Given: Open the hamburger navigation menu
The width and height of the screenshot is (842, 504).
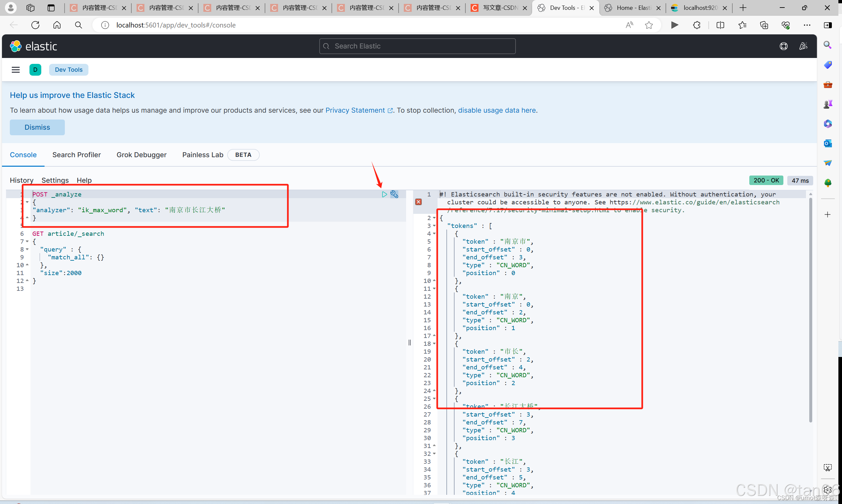Looking at the screenshot, I should 16,70.
